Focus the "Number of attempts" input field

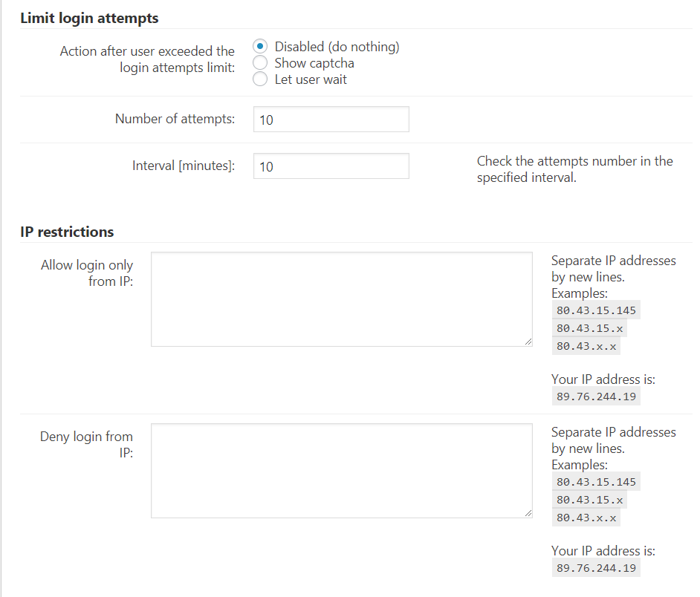(x=331, y=119)
